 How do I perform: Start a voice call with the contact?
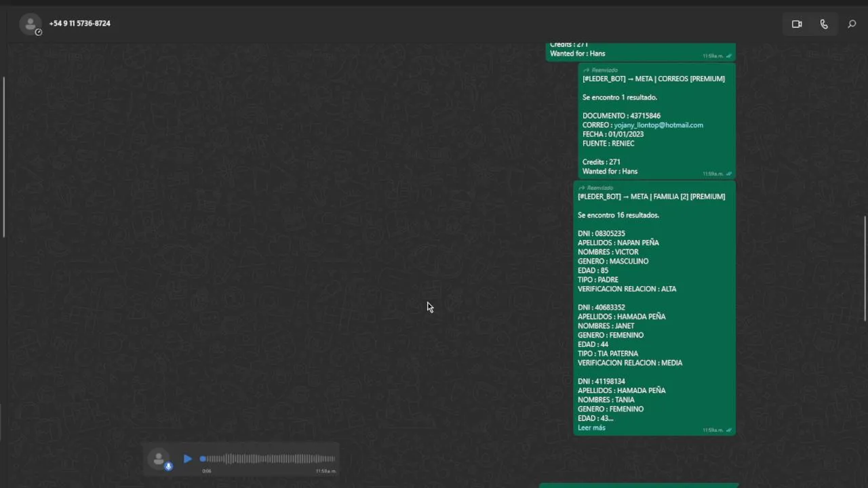[x=824, y=24]
